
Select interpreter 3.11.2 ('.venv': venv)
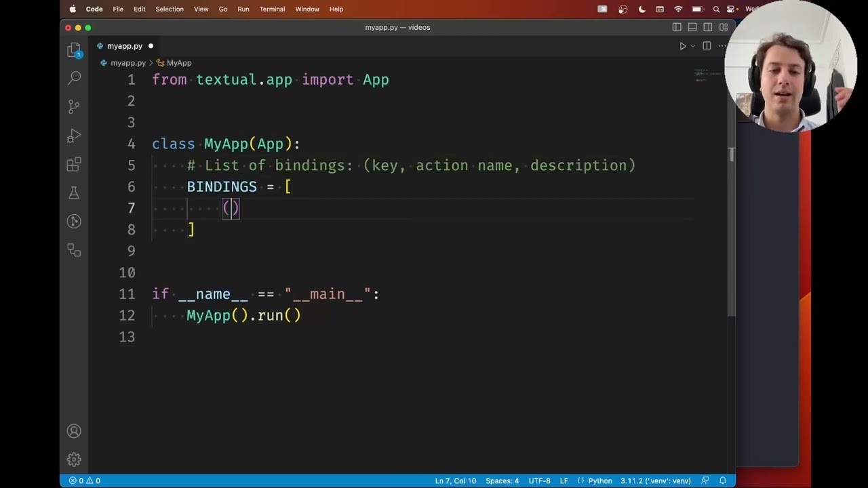[656, 481]
